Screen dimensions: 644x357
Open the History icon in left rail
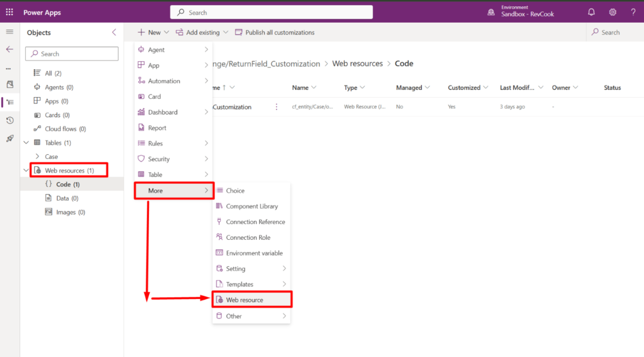(x=10, y=120)
